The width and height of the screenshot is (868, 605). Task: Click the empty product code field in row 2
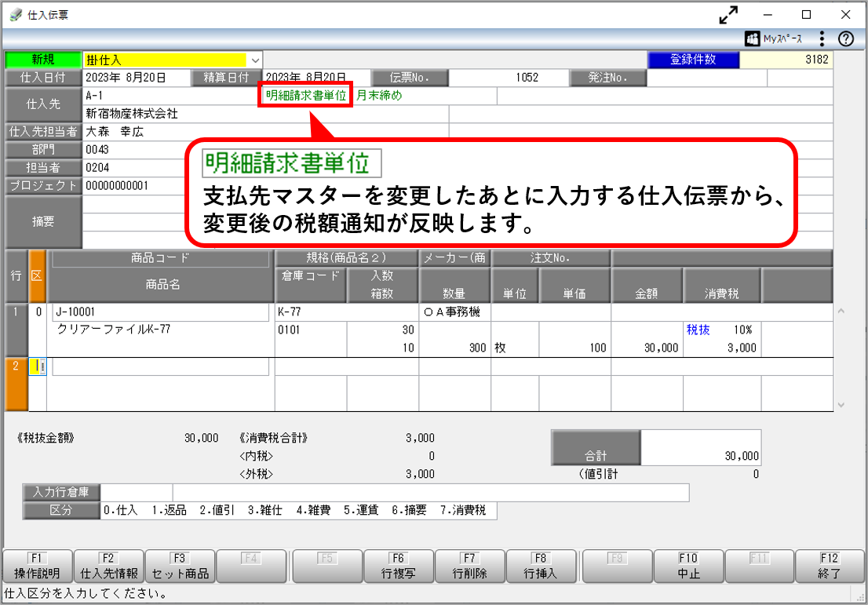(161, 366)
